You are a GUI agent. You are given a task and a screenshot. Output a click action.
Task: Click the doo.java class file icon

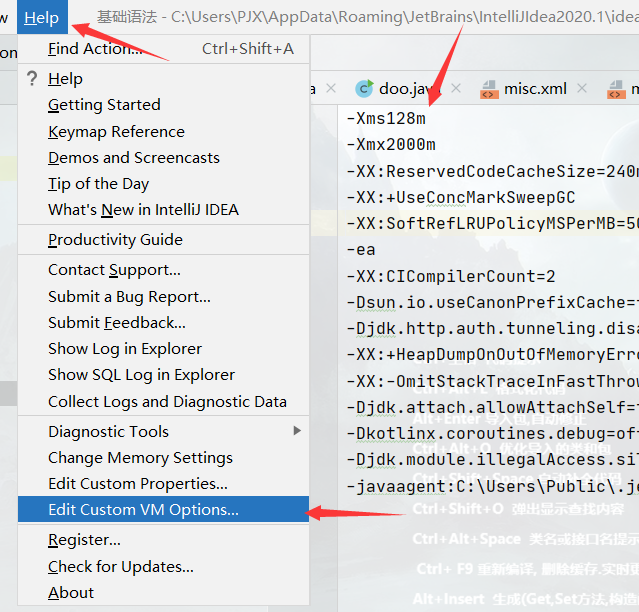(x=364, y=88)
